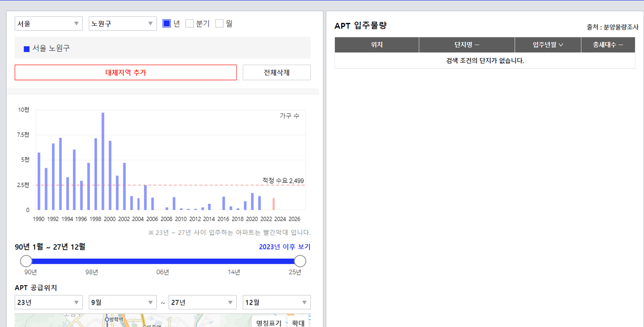Click the 확대 map button
Screen dimensions: 644x327
298,322
